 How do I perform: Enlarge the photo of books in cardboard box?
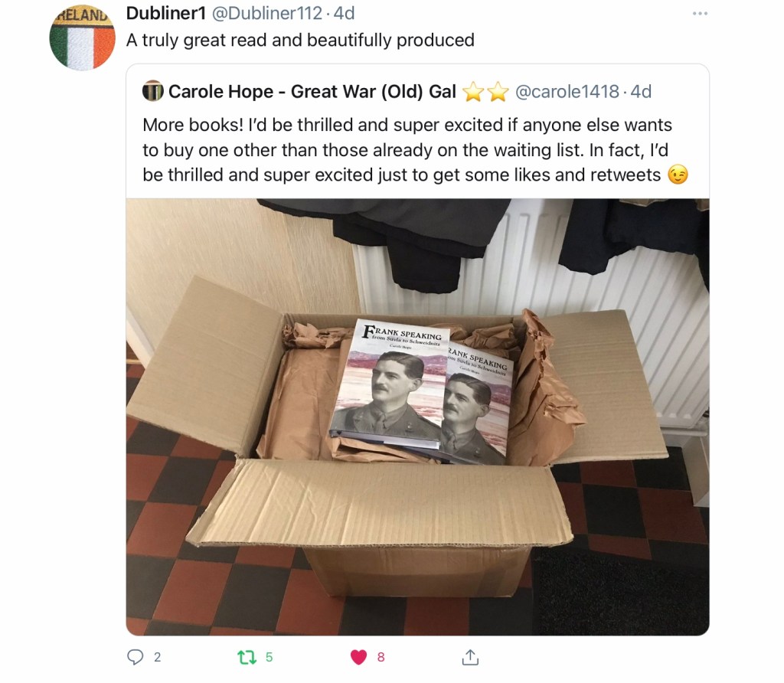[417, 417]
